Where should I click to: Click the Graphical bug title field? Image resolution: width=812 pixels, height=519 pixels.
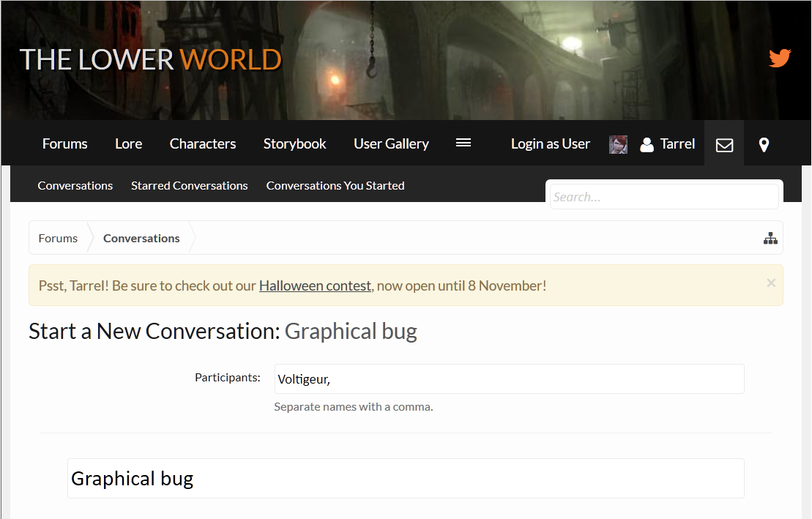click(406, 479)
